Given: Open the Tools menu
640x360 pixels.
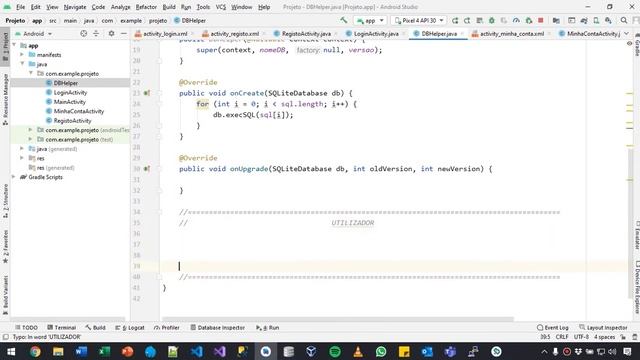Looking at the screenshot, I should pyautogui.click(x=203, y=7).
